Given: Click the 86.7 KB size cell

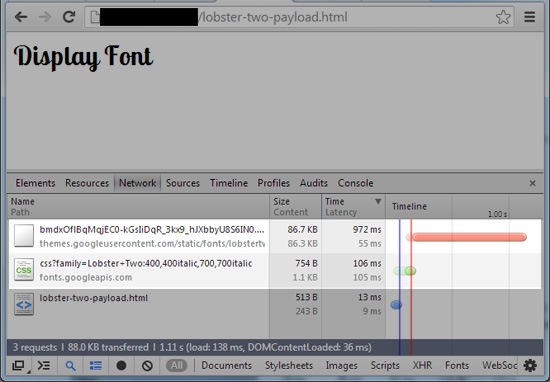Looking at the screenshot, I should (x=302, y=230).
